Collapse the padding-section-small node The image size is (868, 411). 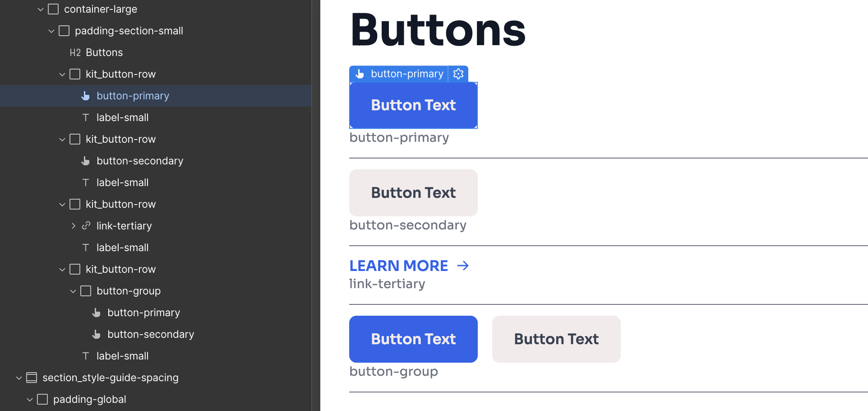pyautogui.click(x=51, y=31)
